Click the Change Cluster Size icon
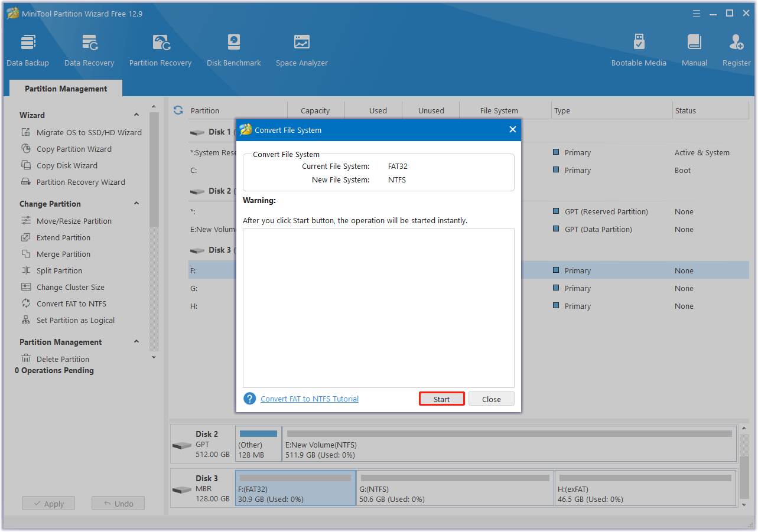 click(x=26, y=287)
